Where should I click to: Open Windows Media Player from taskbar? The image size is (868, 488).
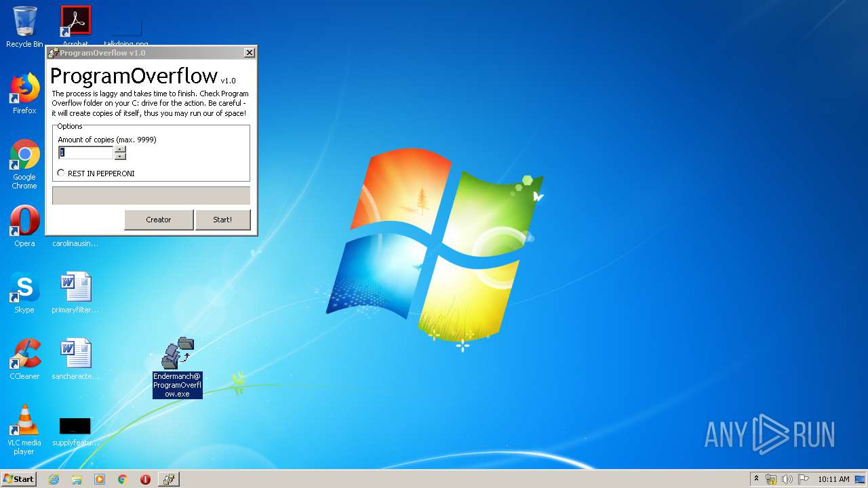point(100,479)
